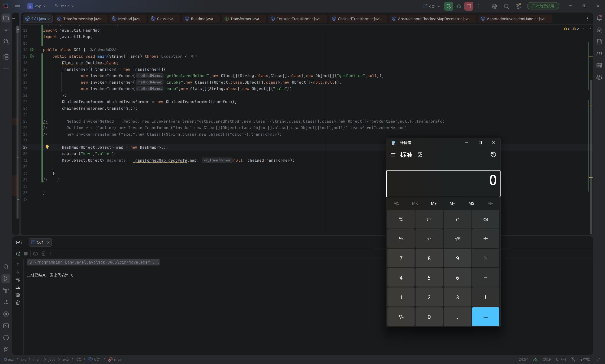605x364 pixels.
Task: Open the Notifications bell icon
Action: (599, 18)
